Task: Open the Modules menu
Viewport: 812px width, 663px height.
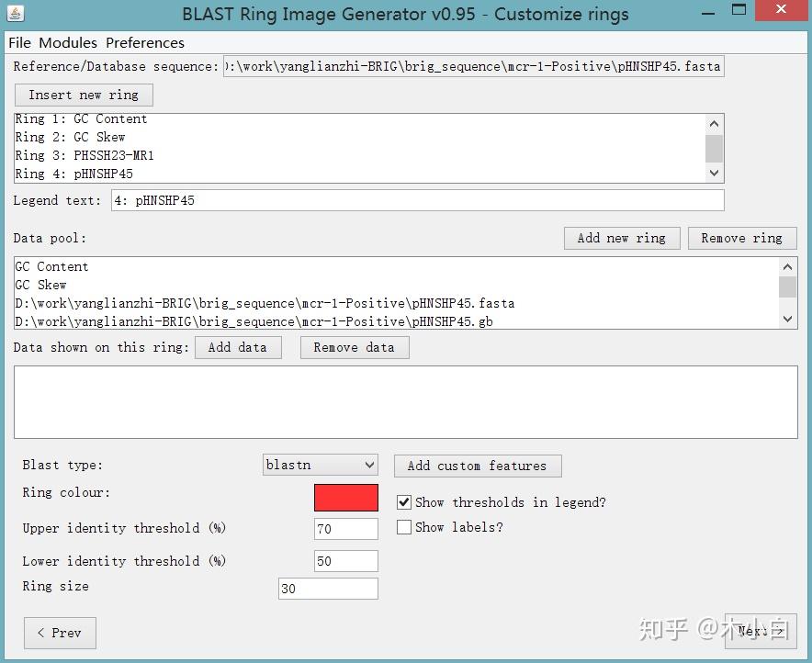Action: (x=68, y=42)
